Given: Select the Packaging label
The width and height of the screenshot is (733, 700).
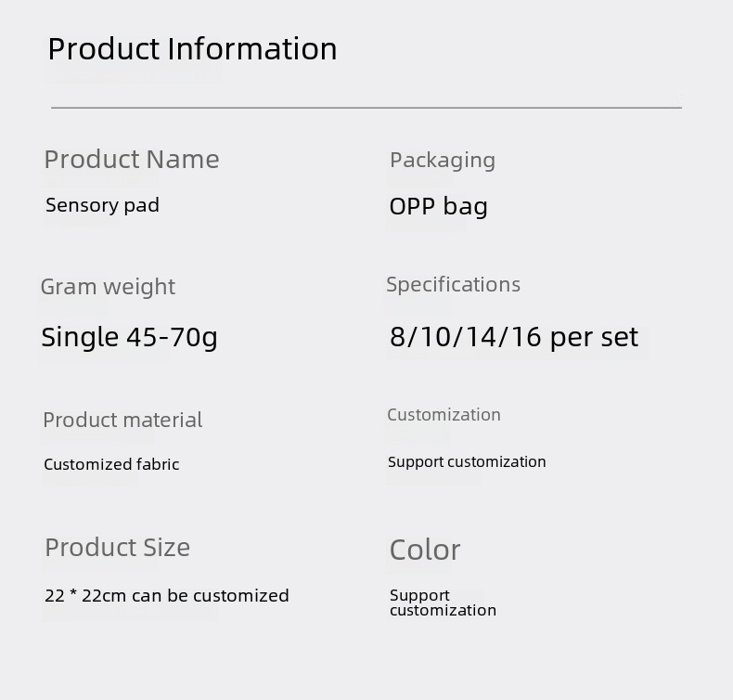Looking at the screenshot, I should click(x=442, y=160).
